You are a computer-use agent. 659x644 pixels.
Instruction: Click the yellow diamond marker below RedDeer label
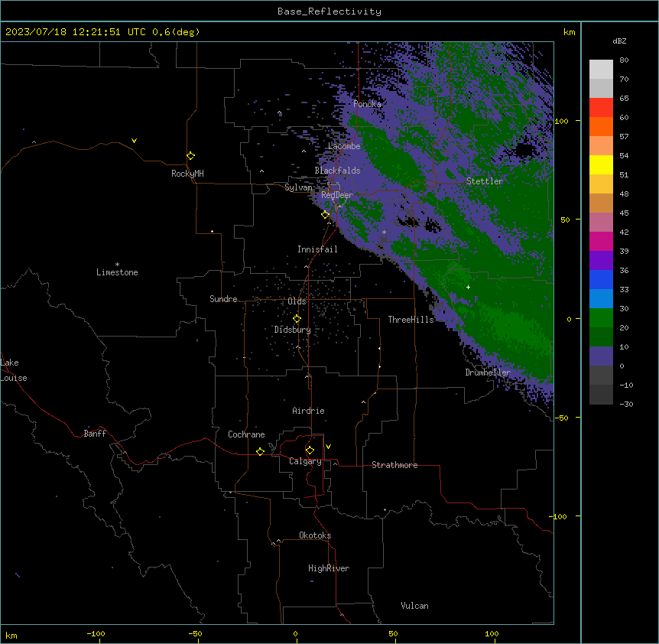tap(326, 215)
